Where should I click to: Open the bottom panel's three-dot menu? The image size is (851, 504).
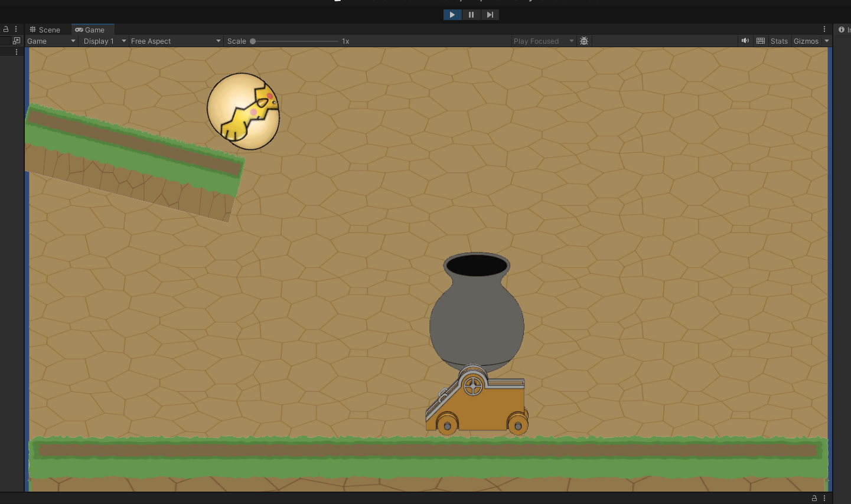pyautogui.click(x=824, y=498)
